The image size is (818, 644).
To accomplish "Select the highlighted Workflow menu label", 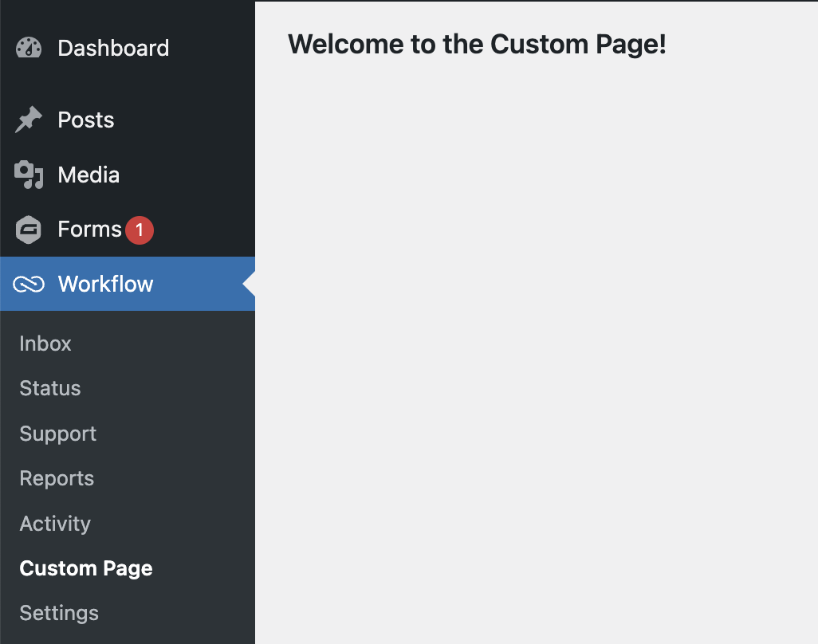I will click(105, 285).
